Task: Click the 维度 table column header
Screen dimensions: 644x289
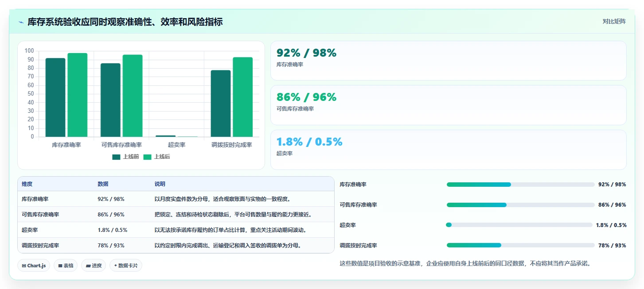Action: pyautogui.click(x=27, y=184)
